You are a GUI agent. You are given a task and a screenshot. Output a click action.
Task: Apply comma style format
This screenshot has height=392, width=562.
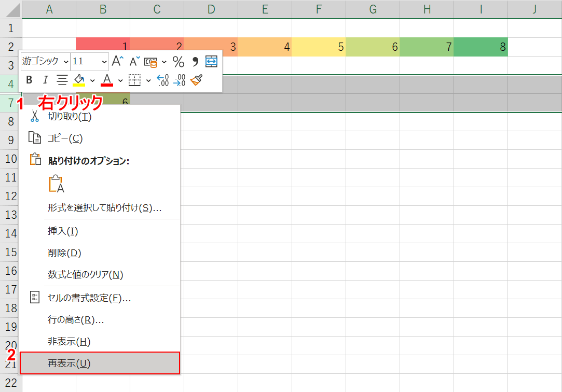pyautogui.click(x=195, y=62)
